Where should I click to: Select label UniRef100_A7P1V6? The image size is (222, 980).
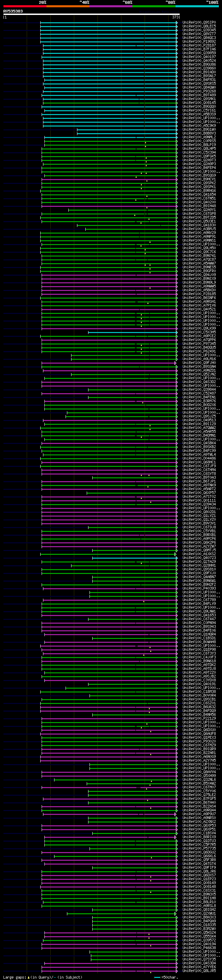[199, 306]
